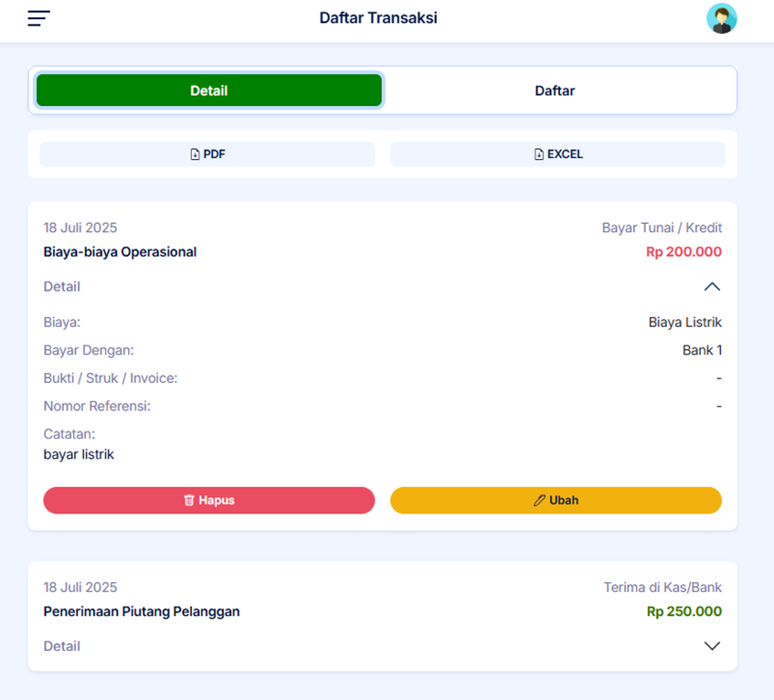774x700 pixels.
Task: Collapse Biaya-biaya Operasional details with up chevron
Action: pyautogui.click(x=712, y=287)
